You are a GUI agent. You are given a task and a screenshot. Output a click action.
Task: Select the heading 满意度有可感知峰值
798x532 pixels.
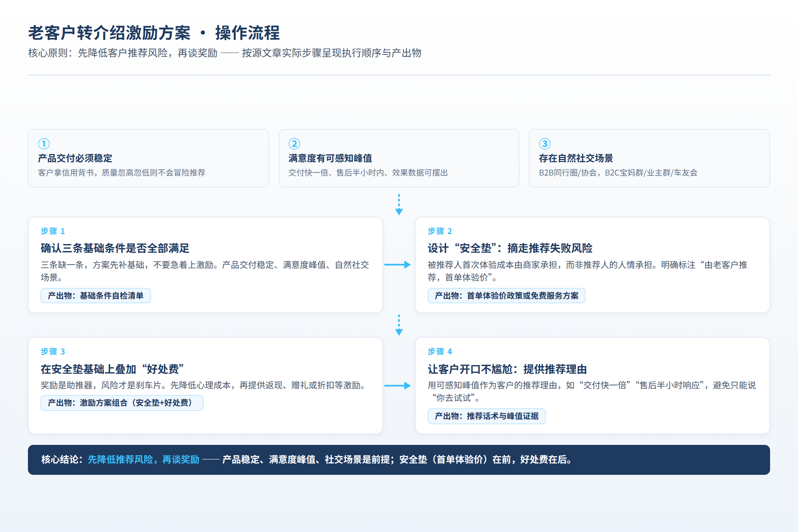click(330, 158)
